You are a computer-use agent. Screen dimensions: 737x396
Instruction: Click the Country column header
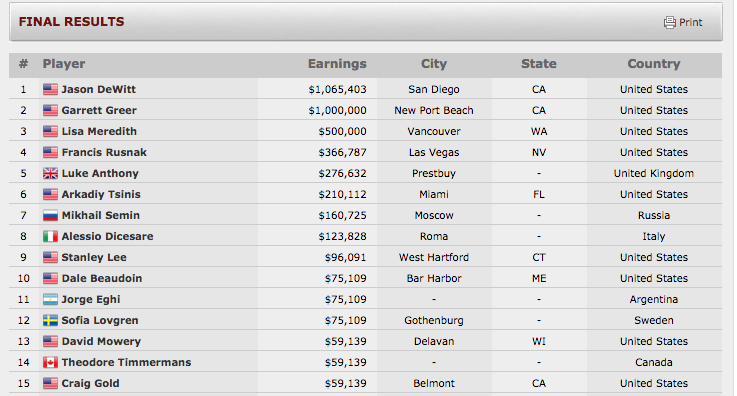coord(654,64)
